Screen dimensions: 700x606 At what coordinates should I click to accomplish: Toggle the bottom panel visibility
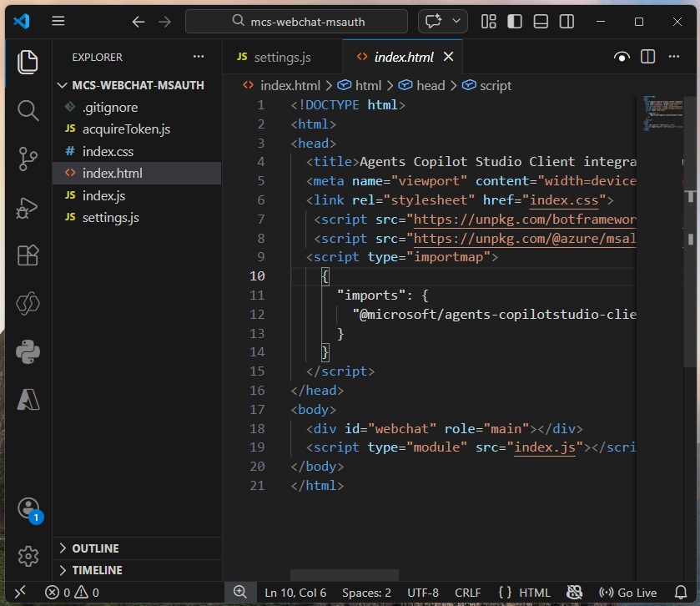(541, 22)
